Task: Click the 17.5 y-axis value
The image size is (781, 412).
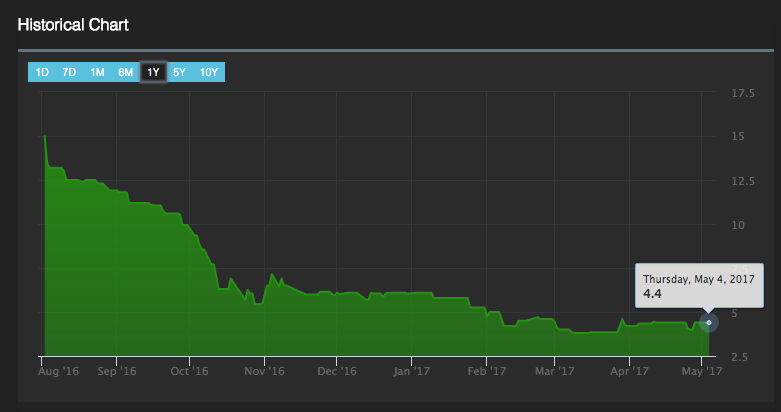Action: point(743,93)
